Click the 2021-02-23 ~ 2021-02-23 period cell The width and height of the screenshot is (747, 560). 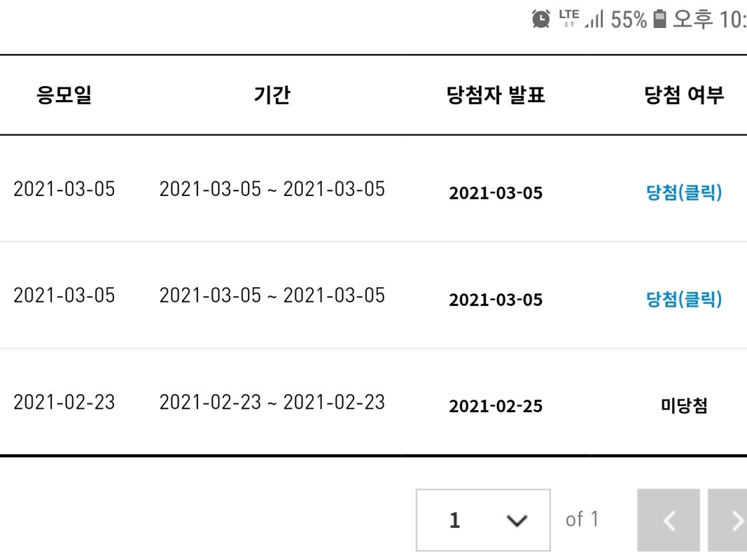(272, 402)
